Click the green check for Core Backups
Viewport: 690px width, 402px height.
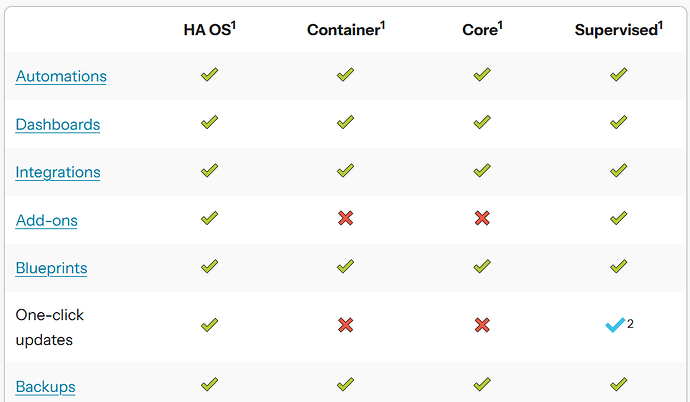[482, 384]
